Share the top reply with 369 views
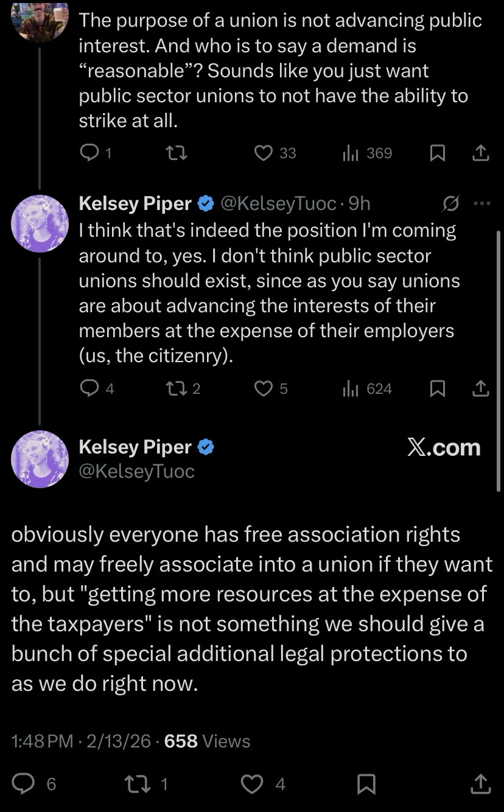Viewport: 504px width, 812px height. click(x=481, y=153)
